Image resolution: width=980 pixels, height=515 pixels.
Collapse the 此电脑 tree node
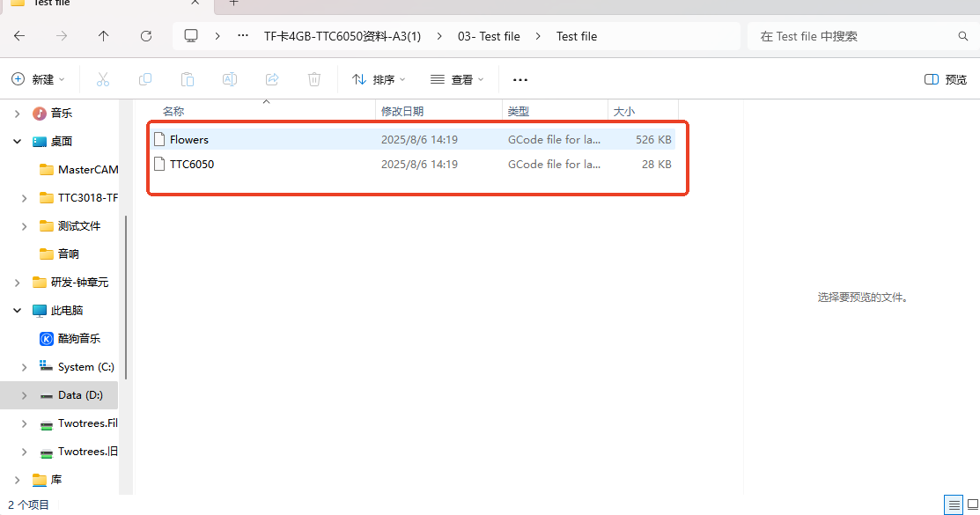pyautogui.click(x=17, y=311)
